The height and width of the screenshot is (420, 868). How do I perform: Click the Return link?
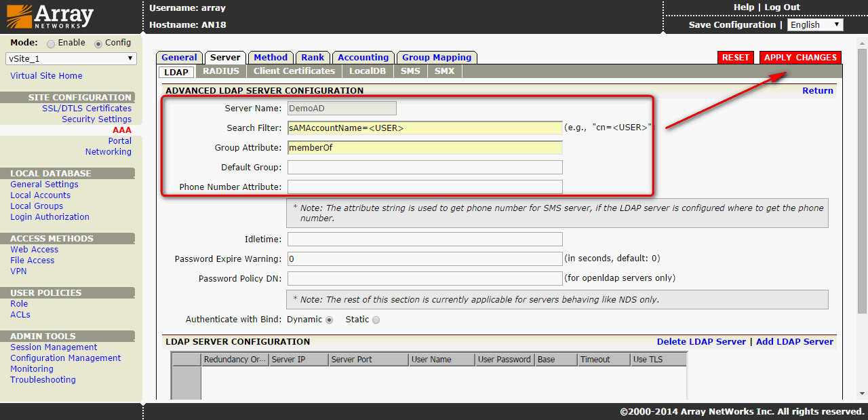817,91
